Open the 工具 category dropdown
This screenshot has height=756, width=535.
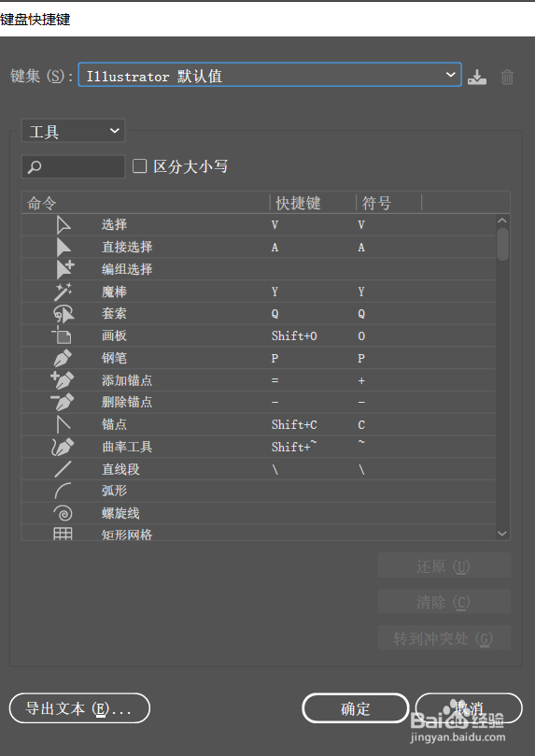(73, 131)
